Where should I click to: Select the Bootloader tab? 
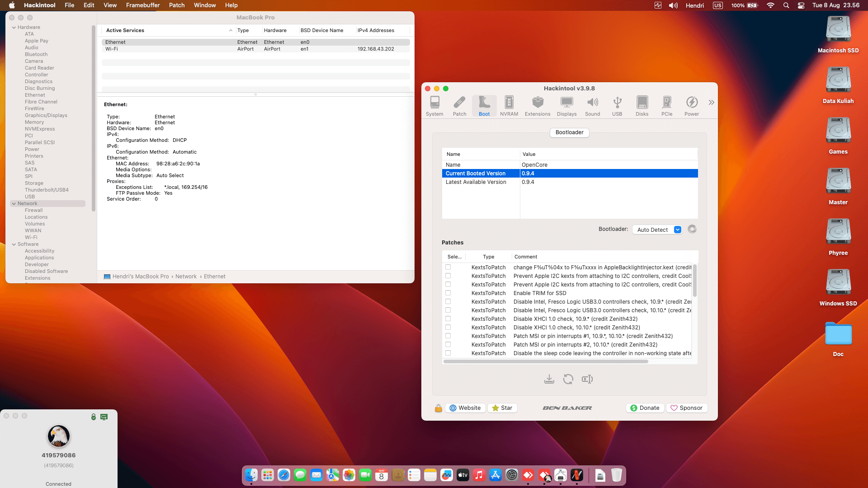(x=569, y=132)
